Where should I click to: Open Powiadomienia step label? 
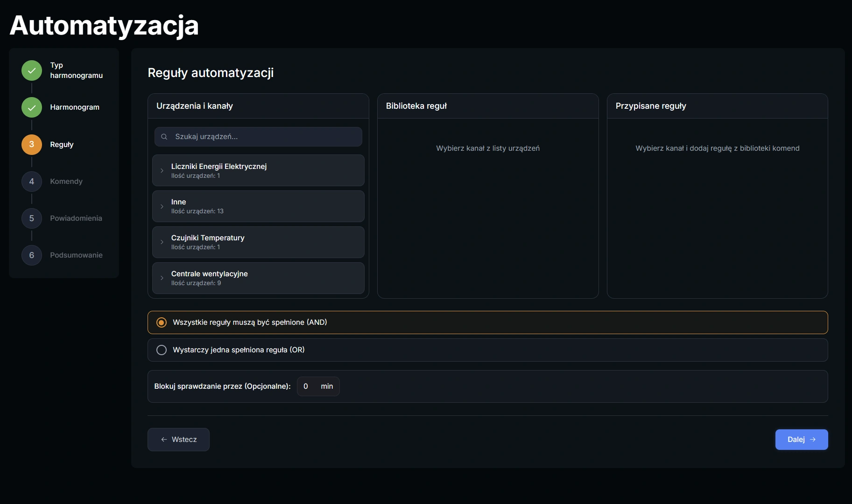pos(76,218)
